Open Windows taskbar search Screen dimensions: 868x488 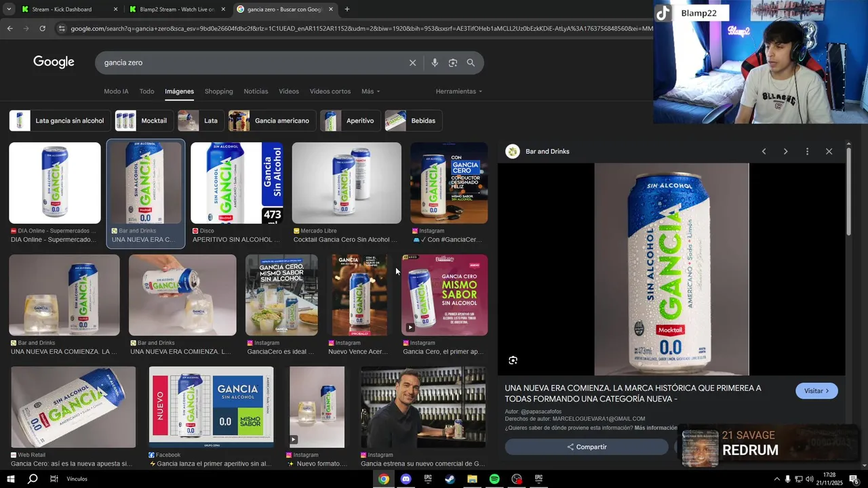[33, 479]
